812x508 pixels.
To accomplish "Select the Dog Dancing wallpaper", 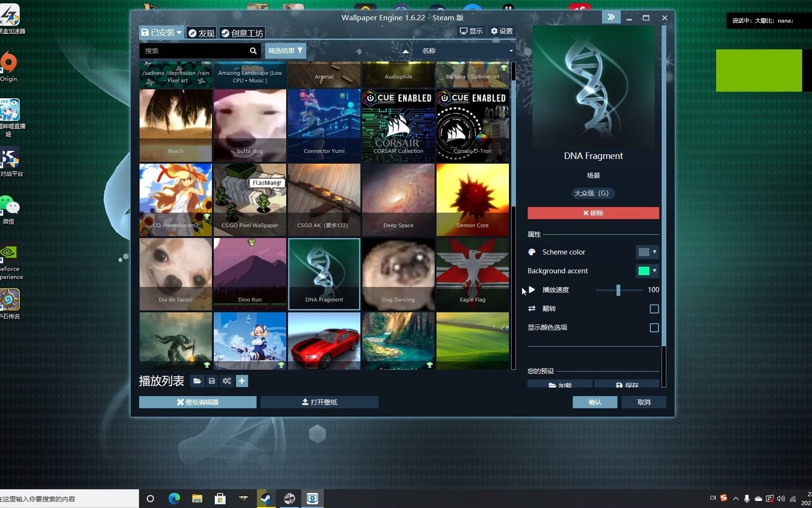I will point(398,274).
